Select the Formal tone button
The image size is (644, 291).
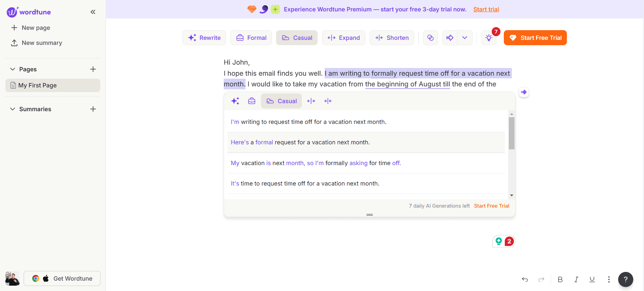251,38
